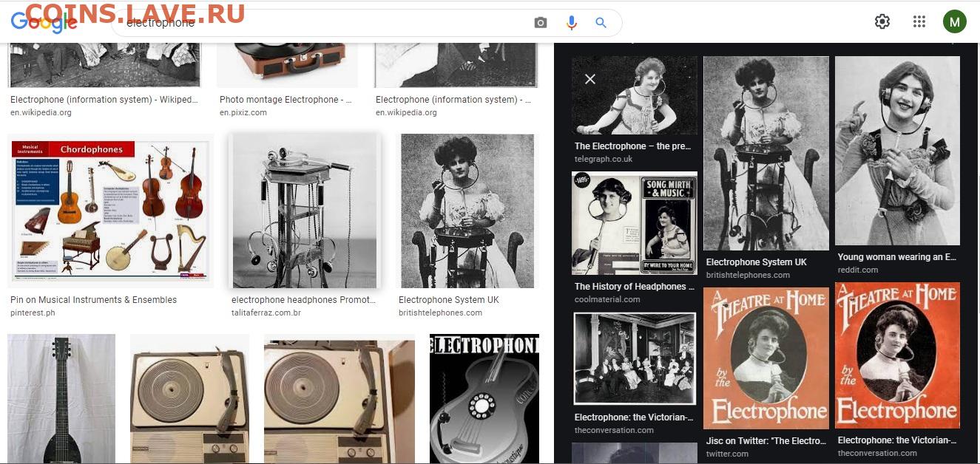Viewport: 980px width, 464px height.
Task: Open the telegraph.co.uk woman with headset image
Action: (635, 95)
